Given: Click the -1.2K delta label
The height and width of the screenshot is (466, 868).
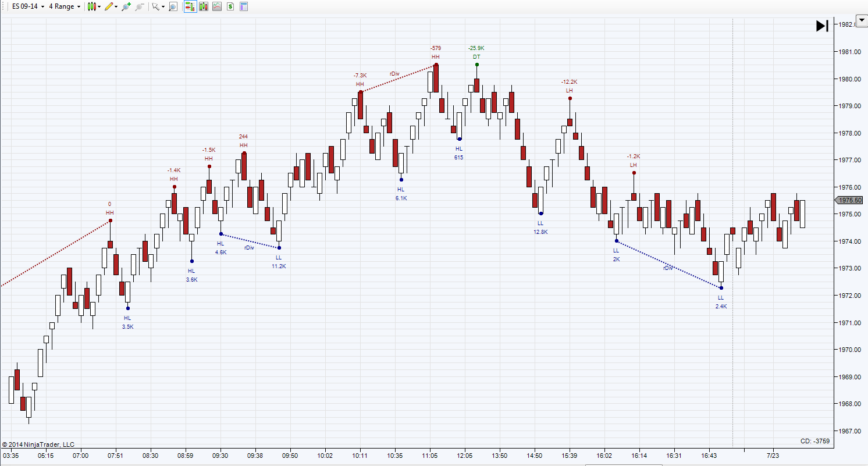Looking at the screenshot, I should point(634,156).
